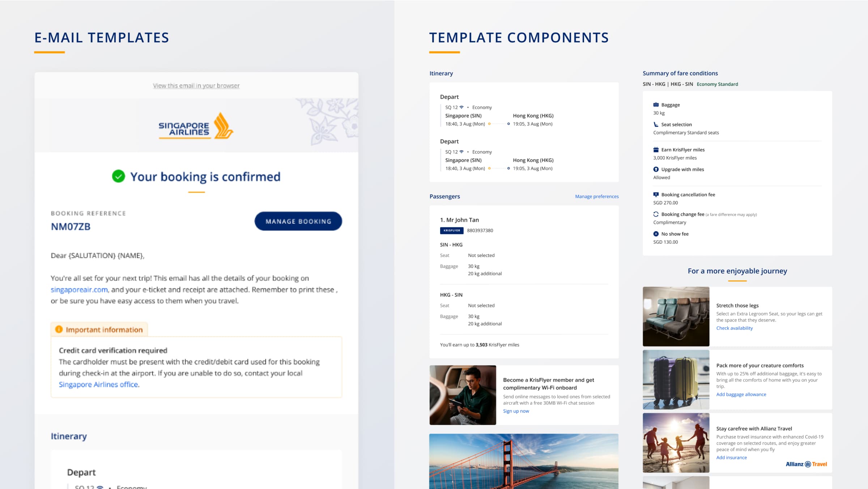Expand the Passengers section details
The height and width of the screenshot is (489, 868).
click(x=444, y=196)
